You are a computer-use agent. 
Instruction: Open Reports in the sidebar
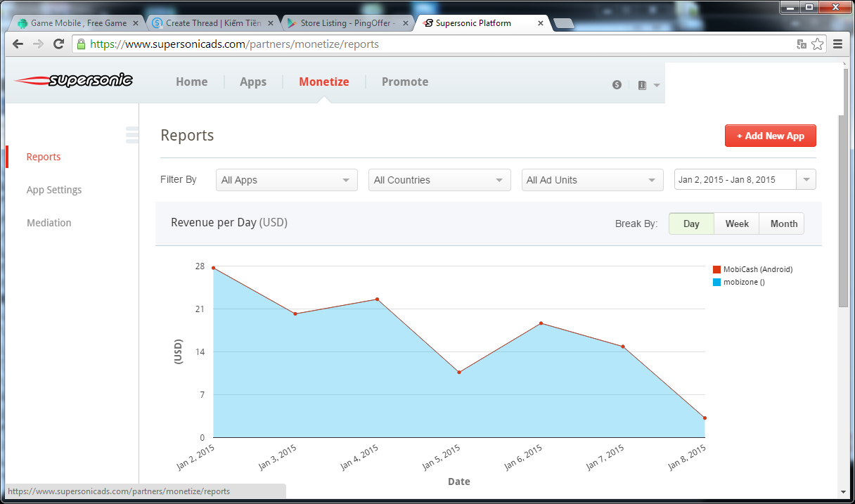tap(44, 157)
